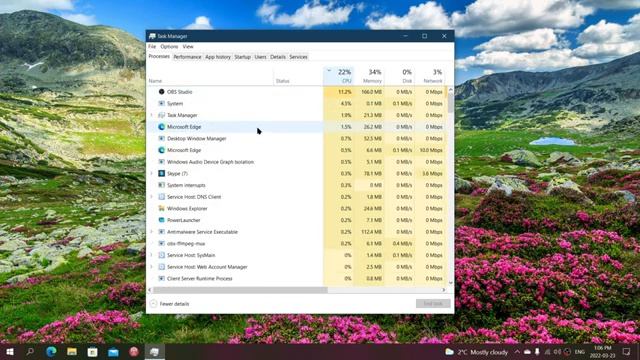Screen dimensions: 640x360
Task: Switch to the Services tab
Action: point(298,57)
